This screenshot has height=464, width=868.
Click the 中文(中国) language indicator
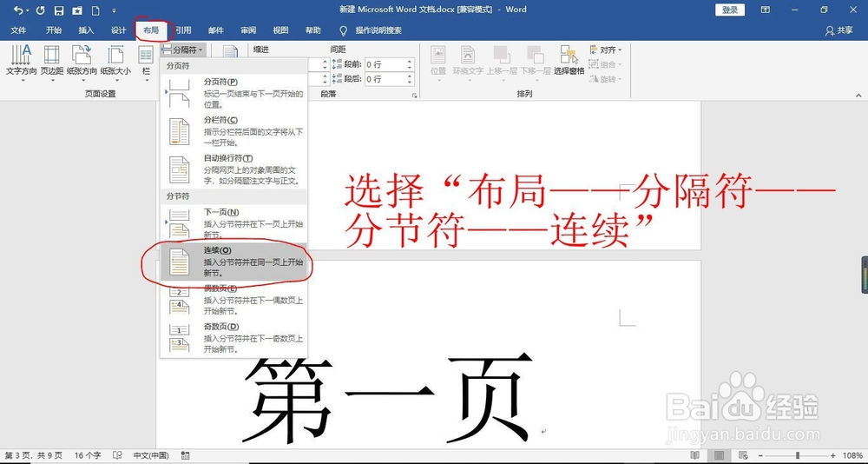(151, 455)
